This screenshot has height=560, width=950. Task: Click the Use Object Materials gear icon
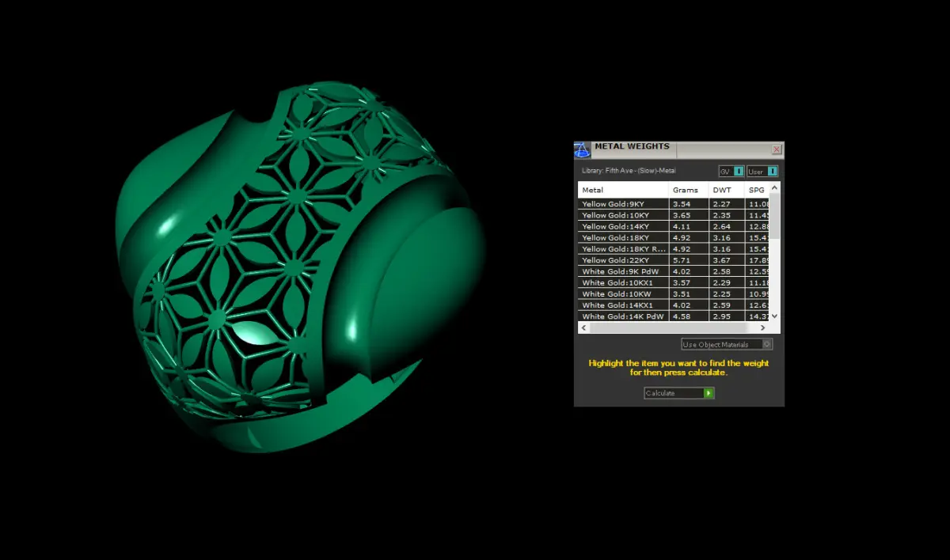tap(767, 344)
